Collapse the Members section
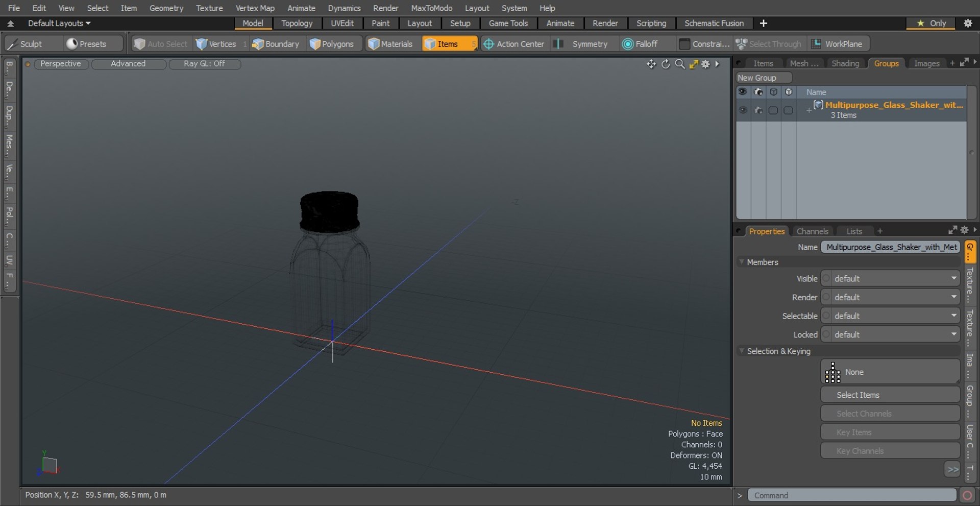 [x=742, y=262]
